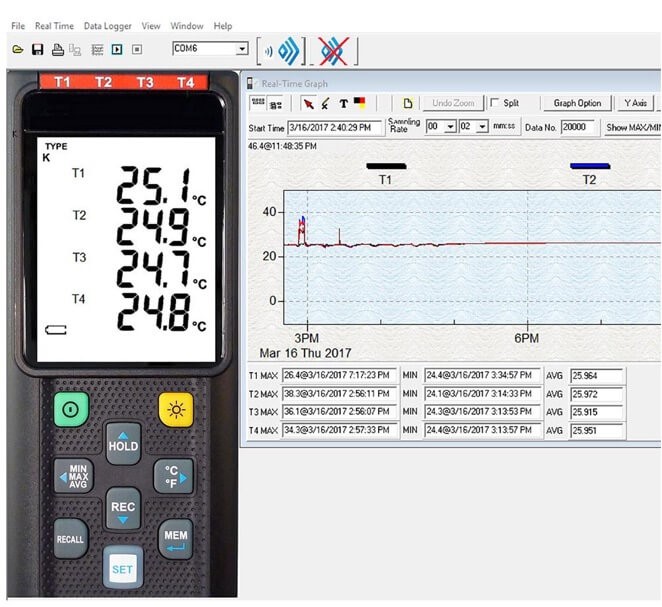Open the Real Time menu
This screenshot has width=662, height=607.
pos(54,26)
